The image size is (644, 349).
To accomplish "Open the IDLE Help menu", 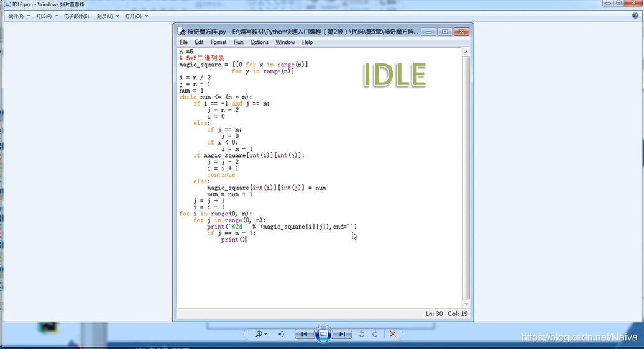I will (307, 42).
